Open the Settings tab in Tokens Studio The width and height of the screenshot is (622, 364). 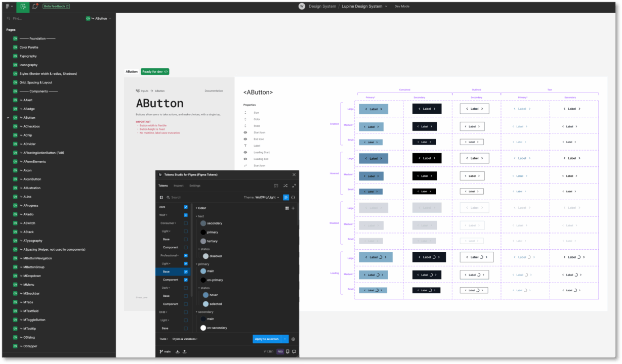[195, 186]
